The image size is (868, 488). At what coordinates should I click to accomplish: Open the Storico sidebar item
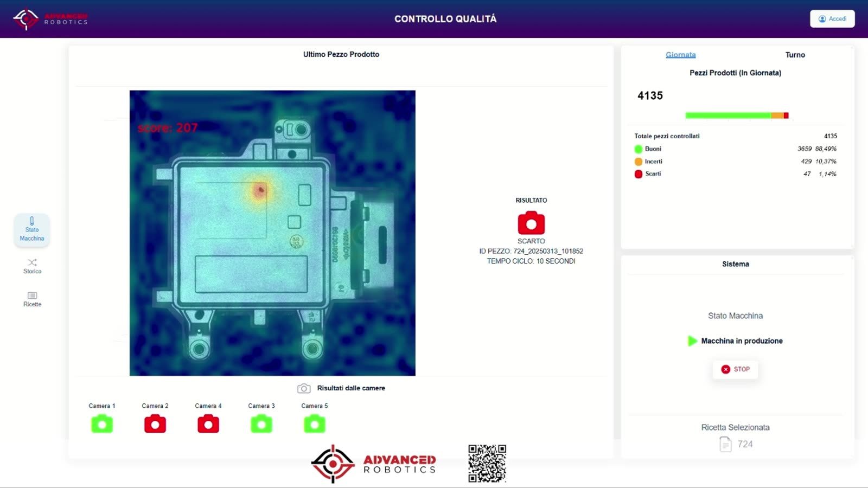click(32, 266)
